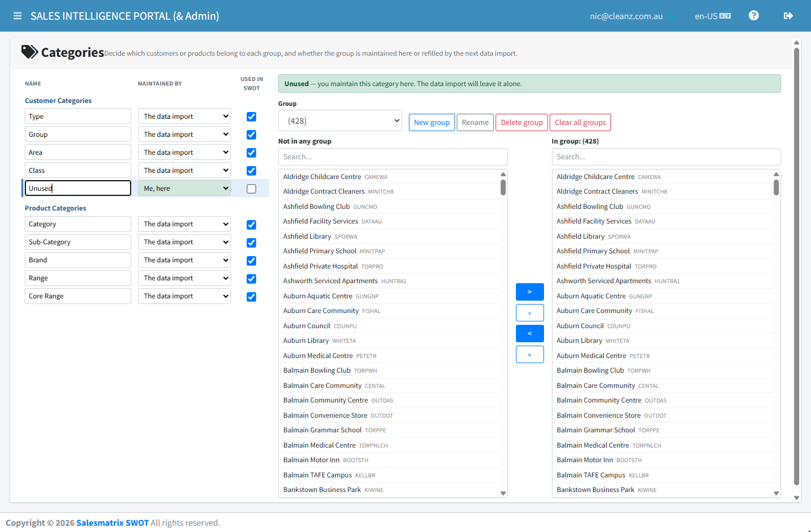Click the New group button
This screenshot has width=811, height=532.
(x=432, y=122)
